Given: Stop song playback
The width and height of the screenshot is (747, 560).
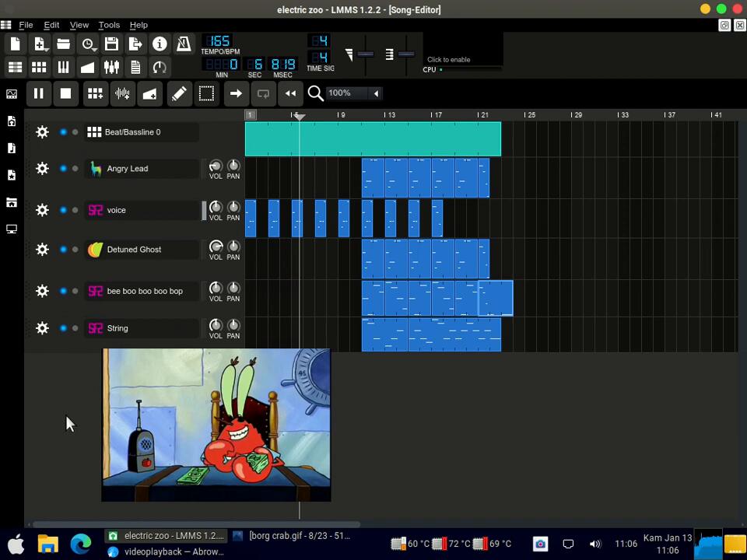Looking at the screenshot, I should point(65,93).
